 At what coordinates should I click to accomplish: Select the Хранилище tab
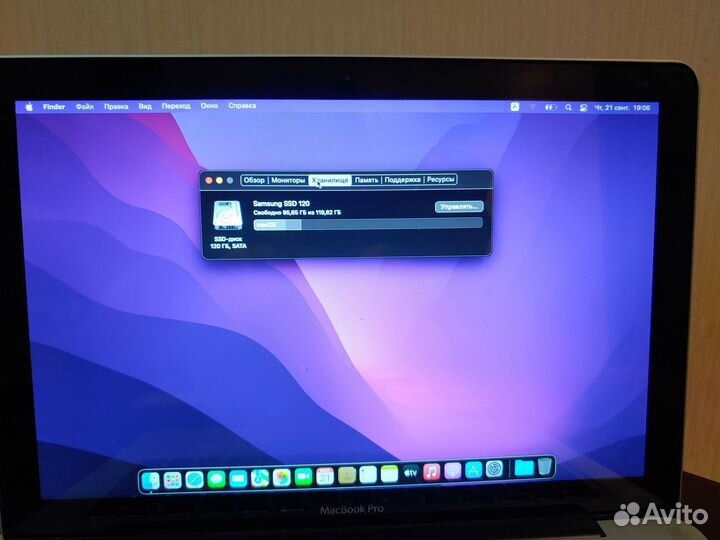point(330,180)
